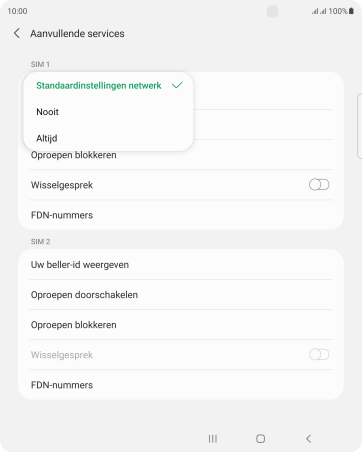The width and height of the screenshot is (362, 452).
Task: Tap the back arrow beside Aanvullende services
Action: [x=17, y=33]
